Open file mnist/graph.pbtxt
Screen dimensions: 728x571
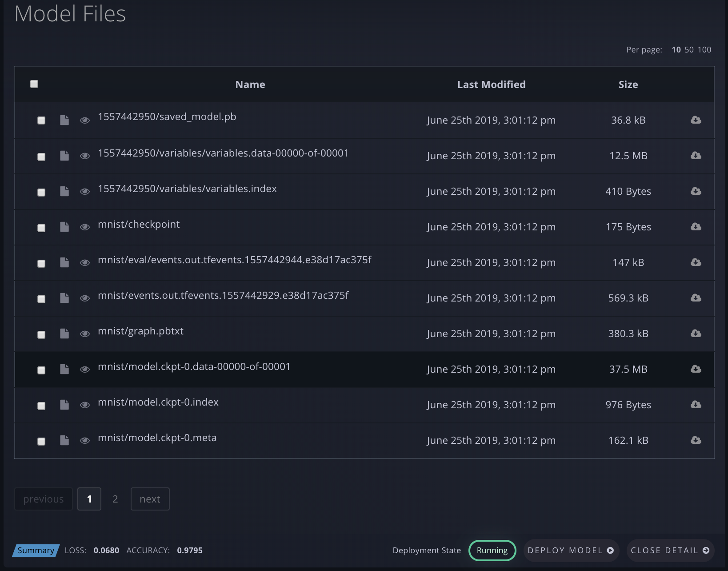[x=140, y=331]
